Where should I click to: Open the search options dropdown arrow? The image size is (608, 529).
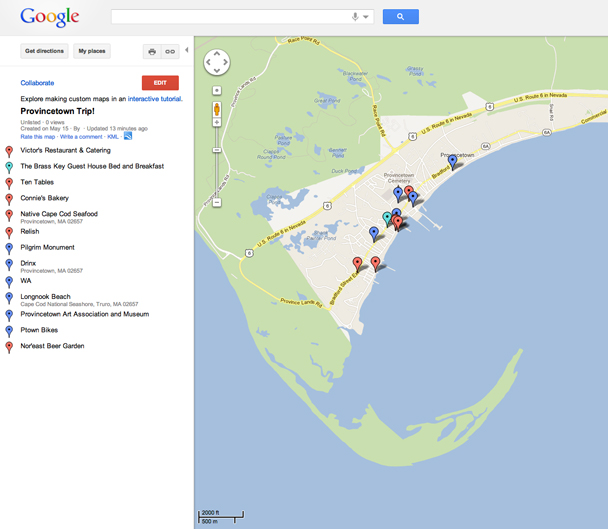366,17
